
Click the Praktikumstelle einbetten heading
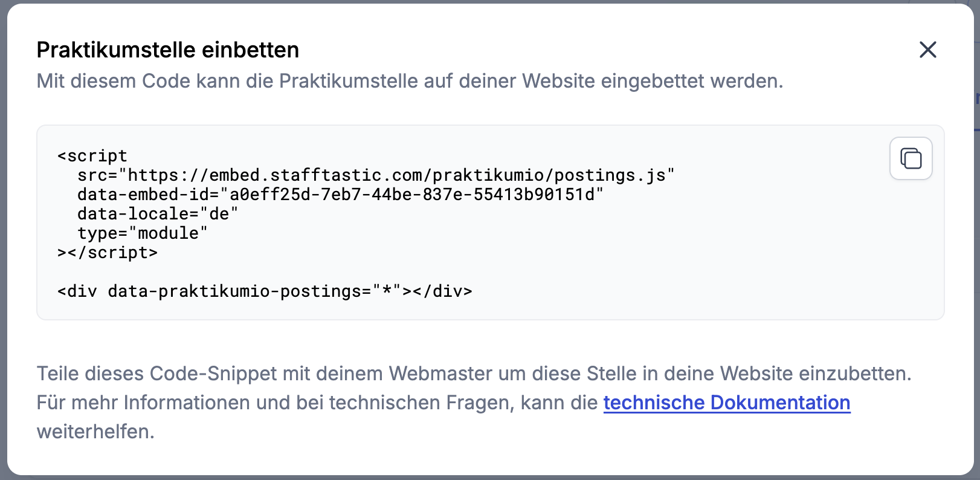pos(167,50)
